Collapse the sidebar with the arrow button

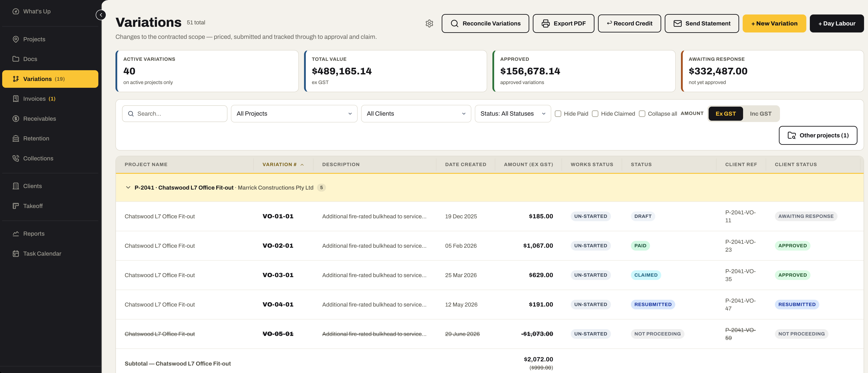point(101,15)
